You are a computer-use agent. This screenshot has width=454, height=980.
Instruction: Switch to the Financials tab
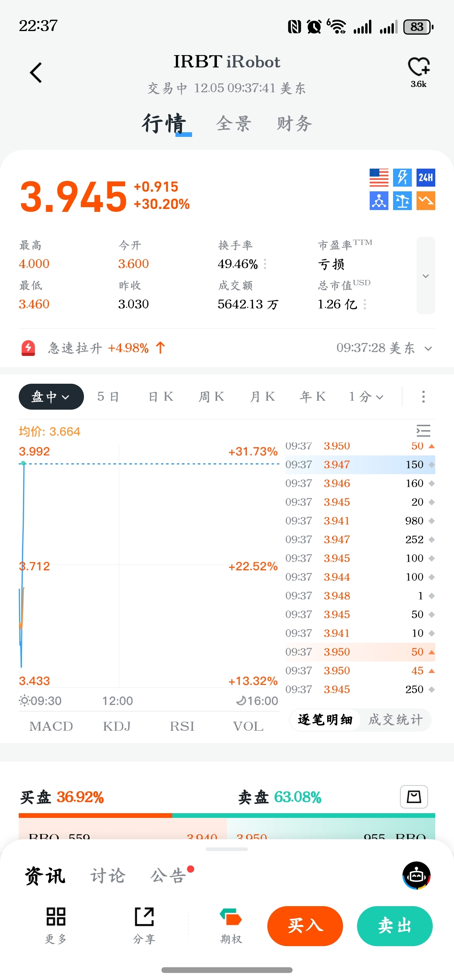click(x=294, y=124)
